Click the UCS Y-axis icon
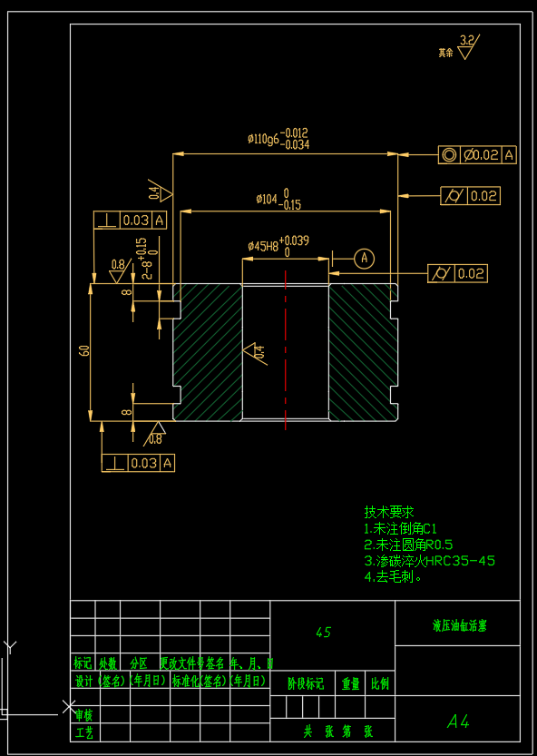Image resolution: width=537 pixels, height=756 pixels. point(10,647)
